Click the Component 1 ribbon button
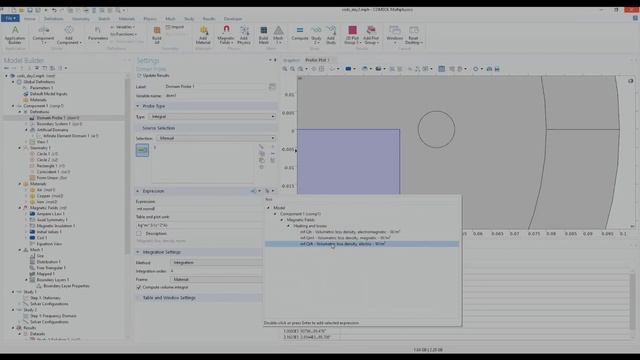 point(43,35)
